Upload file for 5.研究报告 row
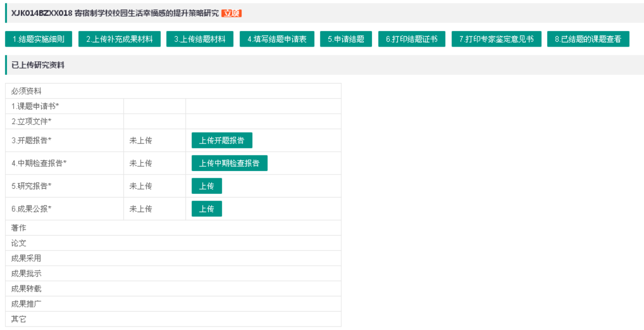Viewport: 644px width, 330px height. pyautogui.click(x=207, y=186)
